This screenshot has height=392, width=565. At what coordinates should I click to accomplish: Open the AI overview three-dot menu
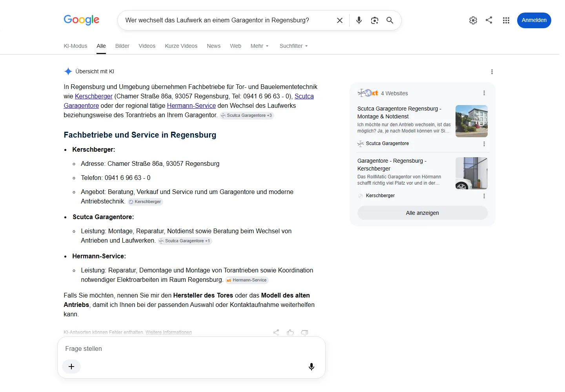[x=492, y=72]
